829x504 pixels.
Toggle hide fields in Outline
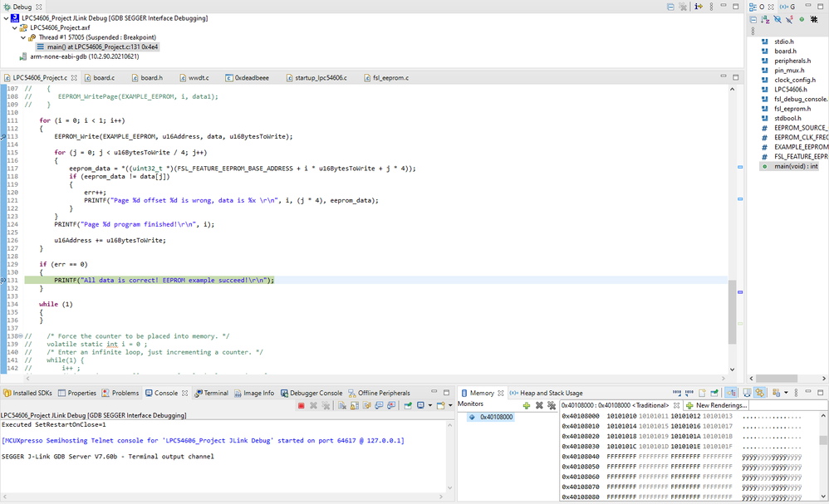(777, 20)
